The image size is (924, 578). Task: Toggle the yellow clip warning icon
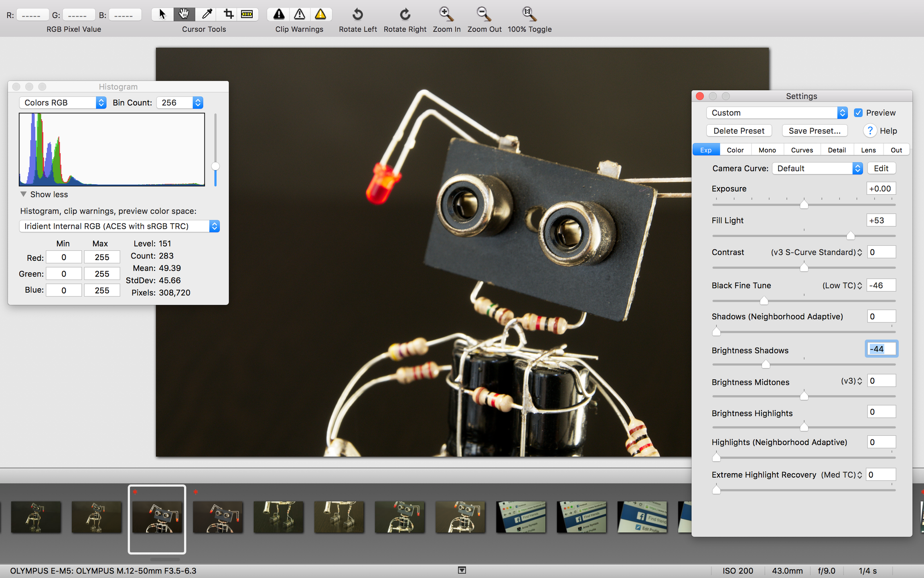(x=320, y=14)
